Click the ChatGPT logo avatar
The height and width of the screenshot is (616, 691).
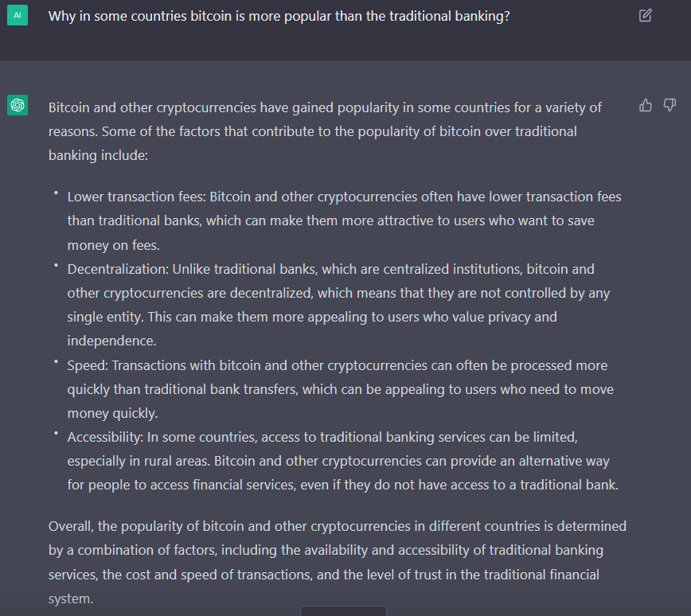18,105
